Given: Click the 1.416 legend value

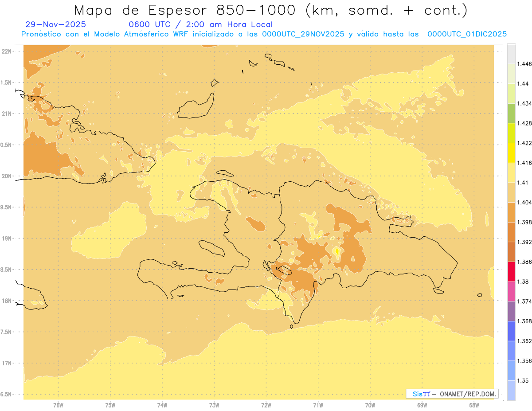Looking at the screenshot, I should [524, 163].
